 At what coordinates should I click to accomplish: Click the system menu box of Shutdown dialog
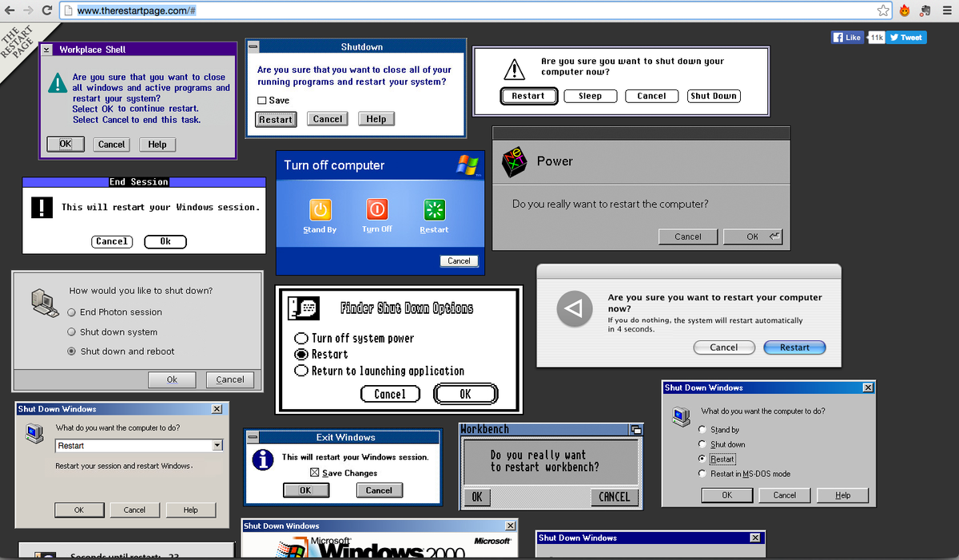coord(253,47)
